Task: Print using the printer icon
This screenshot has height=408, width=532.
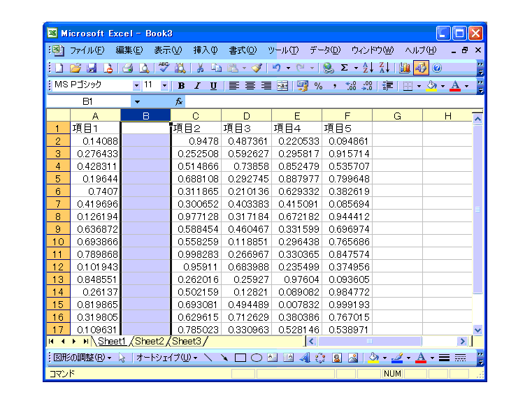Action: click(127, 68)
